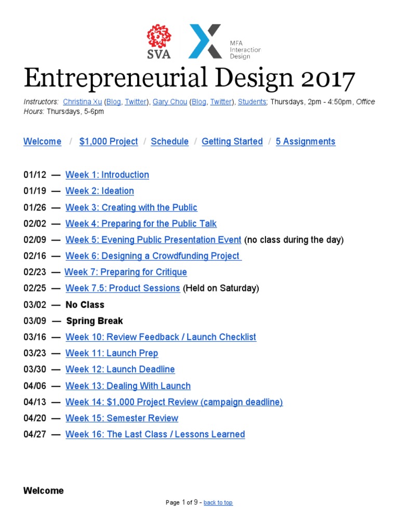Click the blue X Interaction Design logo
399x532 pixels.
point(224,42)
